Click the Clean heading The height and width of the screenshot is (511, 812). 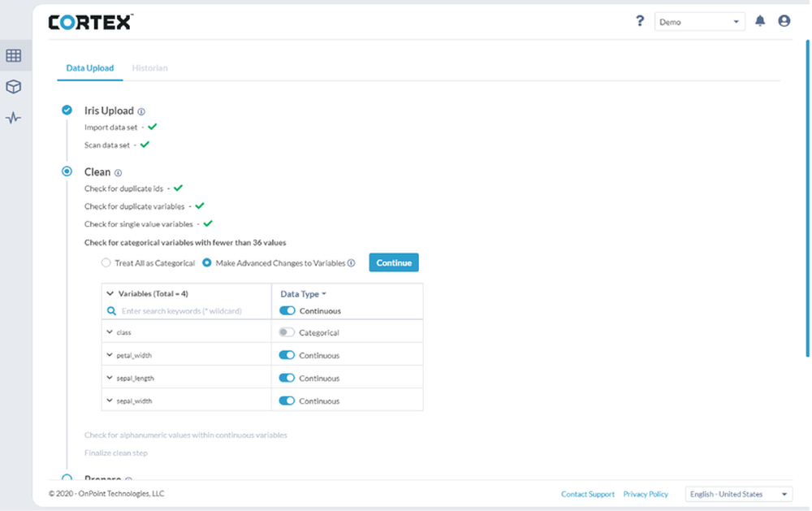(97, 172)
